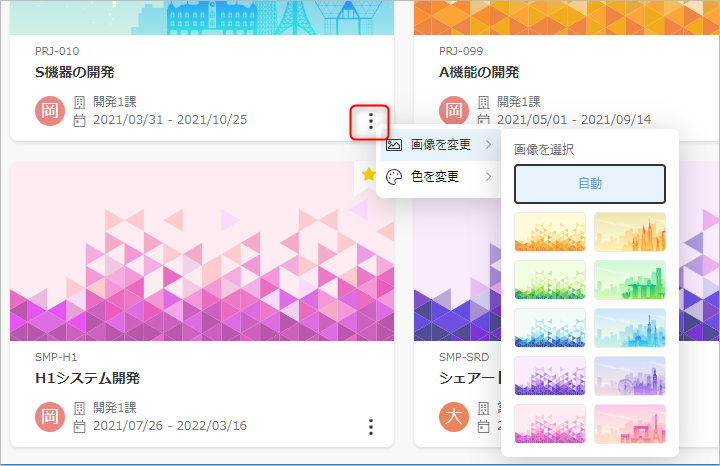Screen dimensions: 720x466
Task: Click the 岡 avatar on S機器の開発 card
Action: click(50, 111)
